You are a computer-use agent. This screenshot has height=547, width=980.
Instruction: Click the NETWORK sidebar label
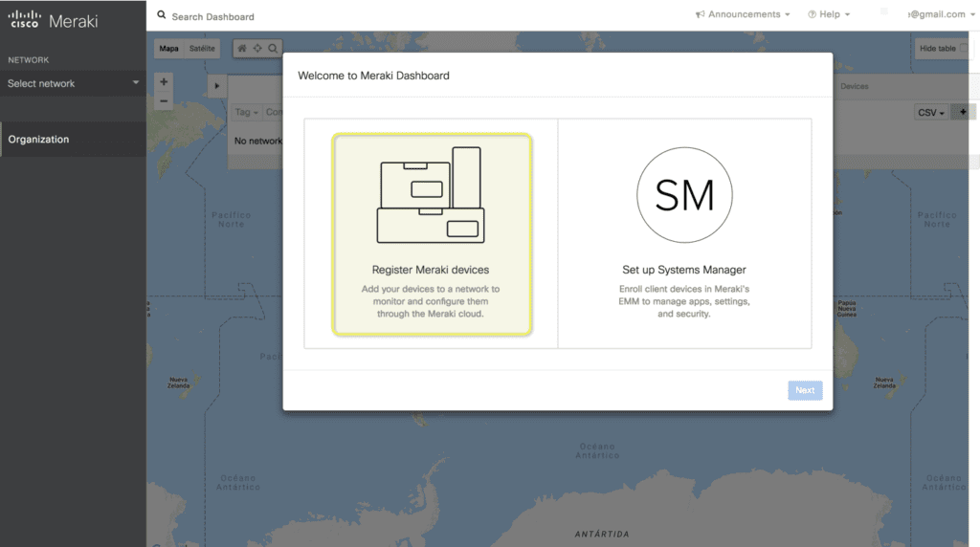pyautogui.click(x=28, y=60)
